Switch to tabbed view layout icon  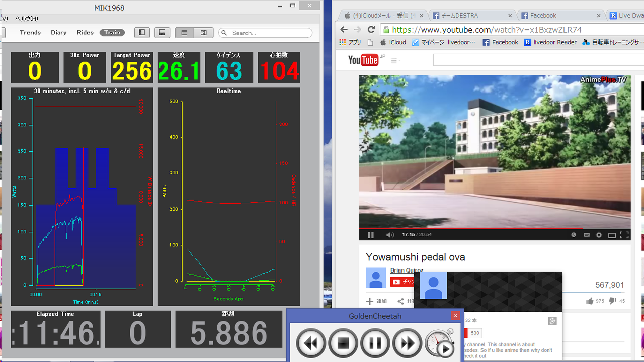184,33
